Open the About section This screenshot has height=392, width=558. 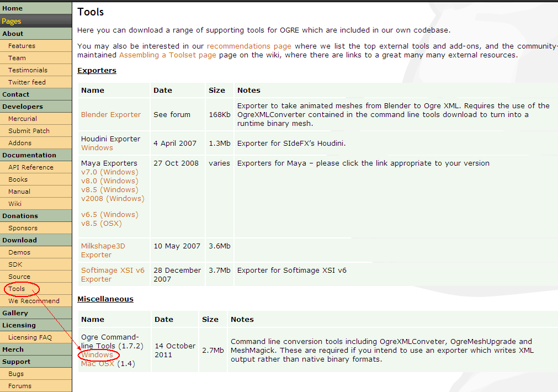click(35, 34)
